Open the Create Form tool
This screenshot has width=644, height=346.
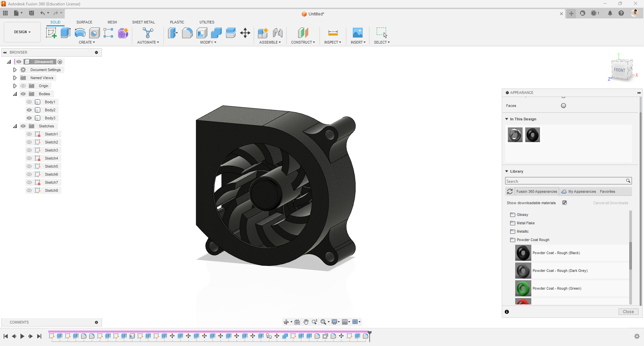(123, 33)
